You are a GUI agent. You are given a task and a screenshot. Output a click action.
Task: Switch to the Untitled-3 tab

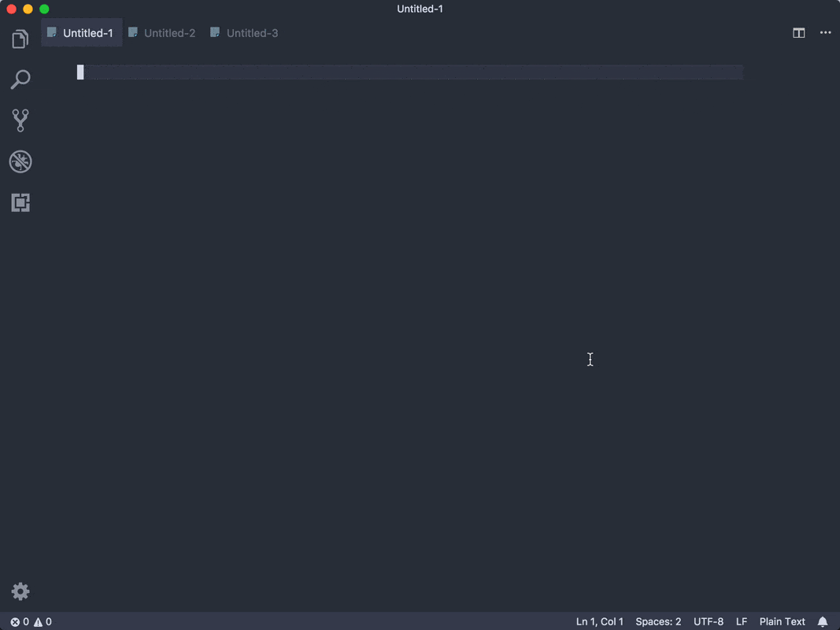(245, 32)
